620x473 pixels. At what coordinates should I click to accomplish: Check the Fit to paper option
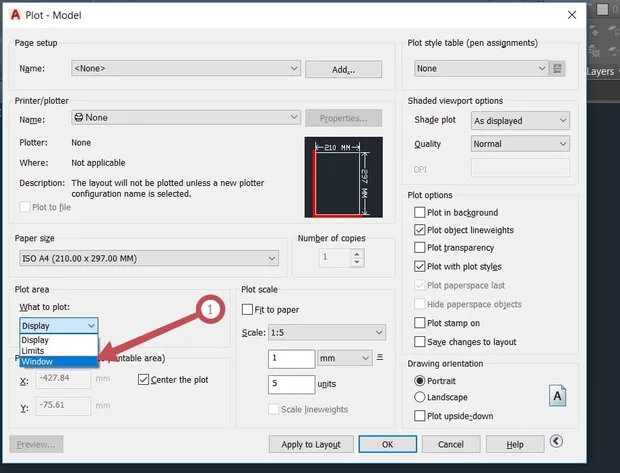pos(247,310)
